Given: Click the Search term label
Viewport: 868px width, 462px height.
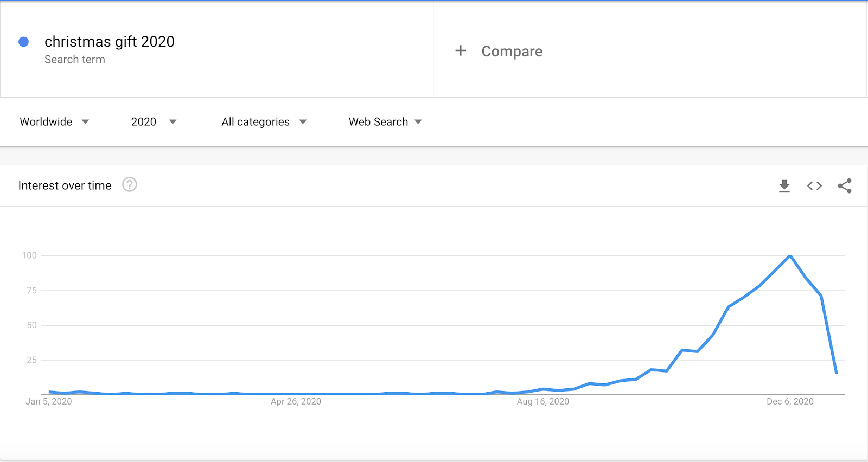Looking at the screenshot, I should pyautogui.click(x=75, y=60).
